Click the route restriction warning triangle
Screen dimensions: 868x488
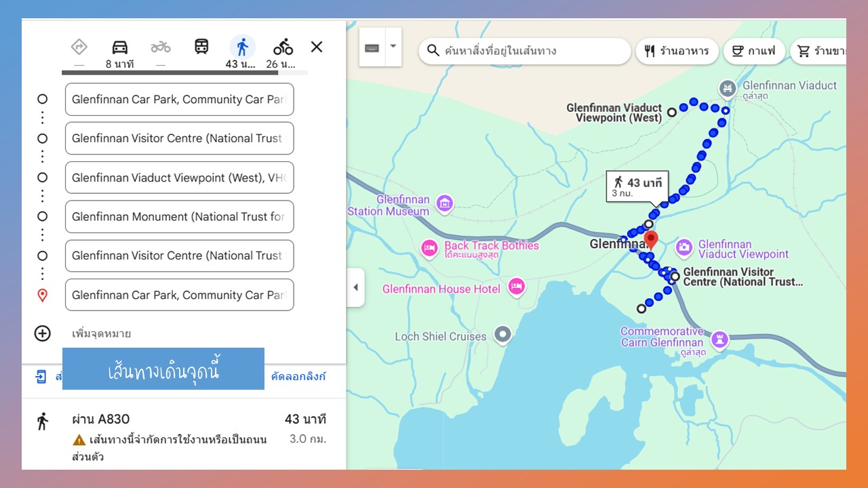point(79,440)
